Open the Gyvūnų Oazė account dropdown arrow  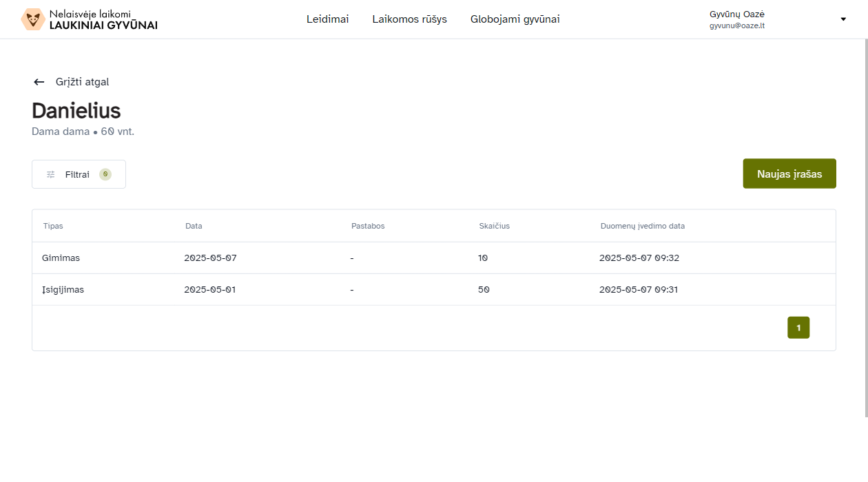coord(843,19)
